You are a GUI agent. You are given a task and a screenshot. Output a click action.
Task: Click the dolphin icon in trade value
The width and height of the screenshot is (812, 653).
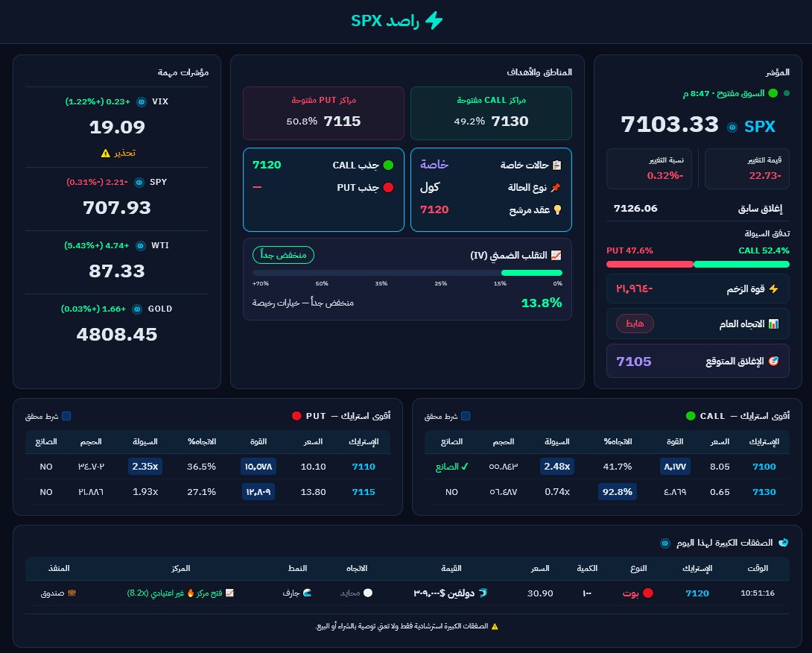[483, 593]
